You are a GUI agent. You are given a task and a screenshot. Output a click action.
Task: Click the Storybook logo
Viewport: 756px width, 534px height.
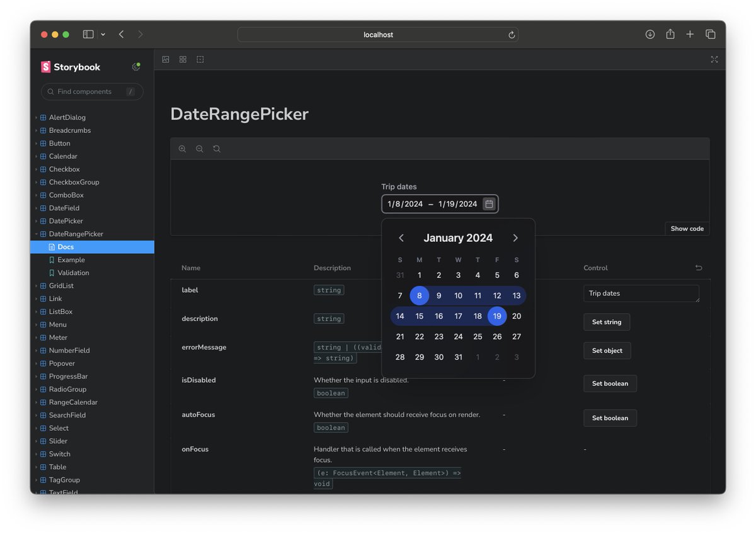[x=71, y=67]
